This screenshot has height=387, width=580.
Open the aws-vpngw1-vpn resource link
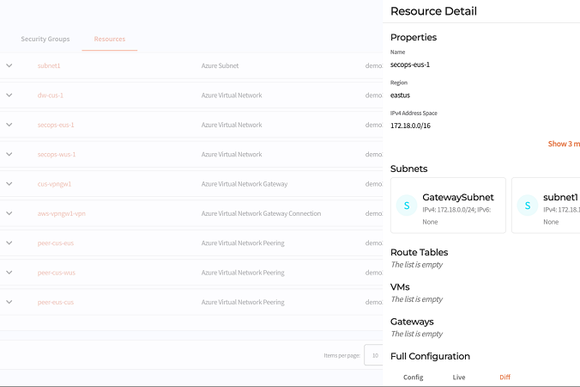coord(61,213)
